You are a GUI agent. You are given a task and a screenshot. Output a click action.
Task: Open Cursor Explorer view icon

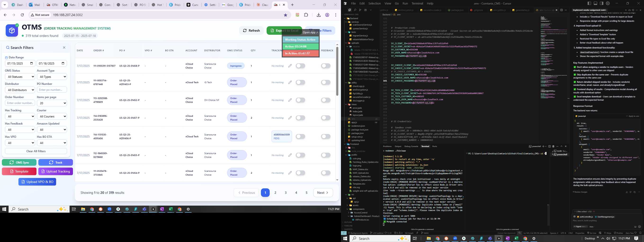(x=349, y=10)
